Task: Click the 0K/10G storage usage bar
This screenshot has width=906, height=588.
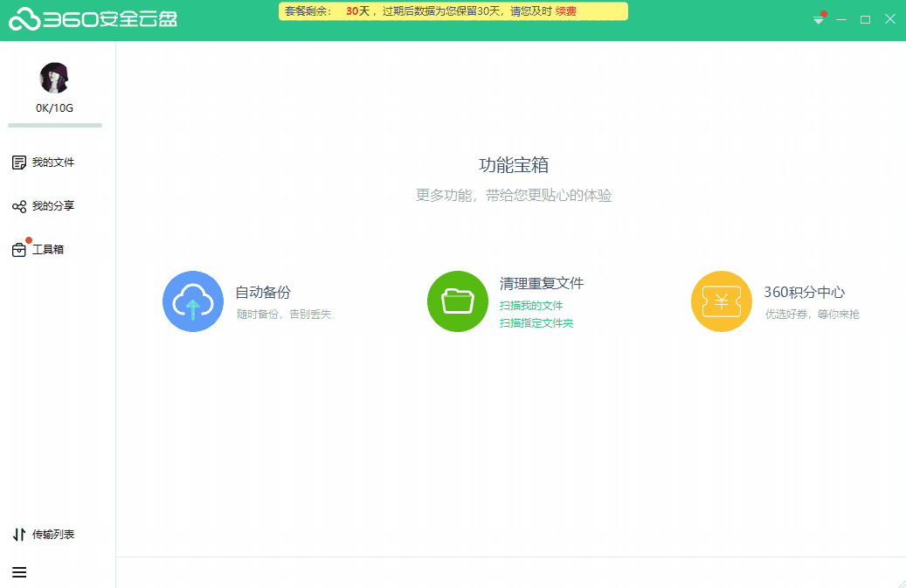Action: 55,125
